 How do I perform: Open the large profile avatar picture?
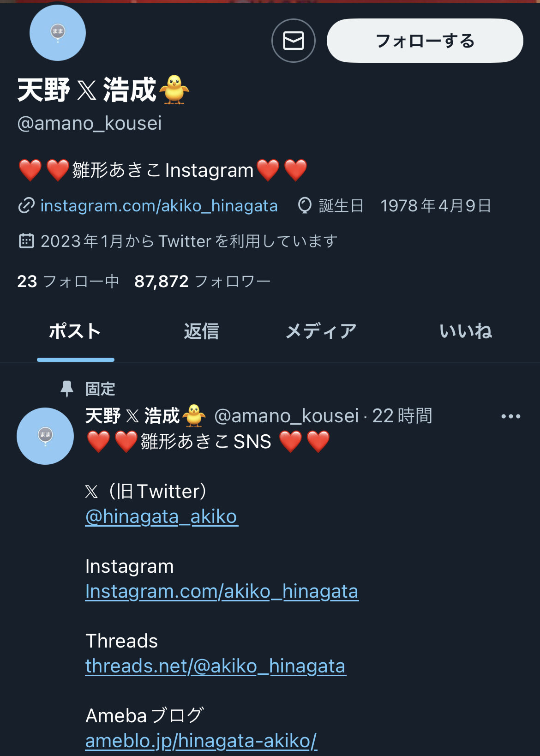(x=58, y=33)
